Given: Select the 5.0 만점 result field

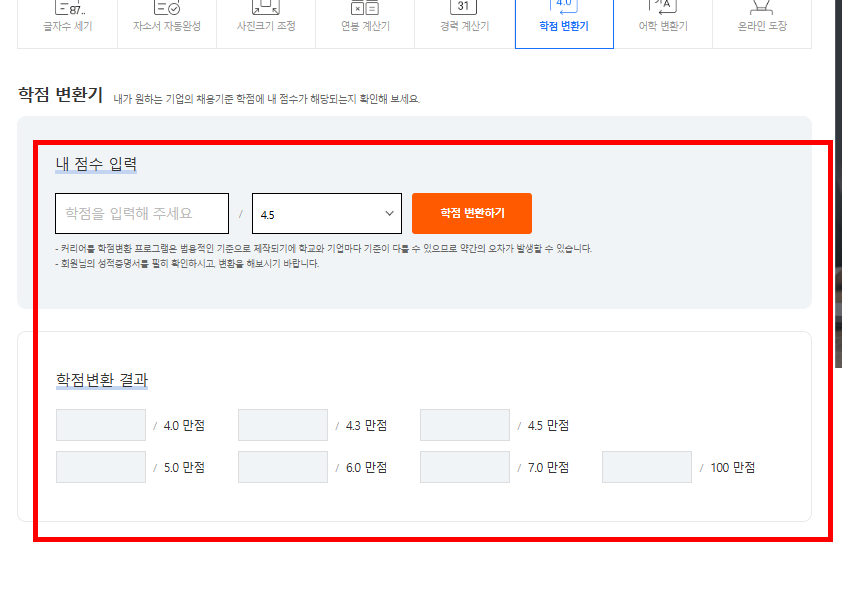Looking at the screenshot, I should (x=100, y=466).
